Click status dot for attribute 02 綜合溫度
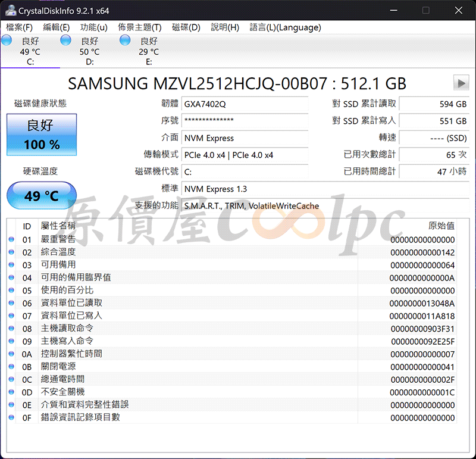Viewport: 476px width, 459px height. click(11, 252)
